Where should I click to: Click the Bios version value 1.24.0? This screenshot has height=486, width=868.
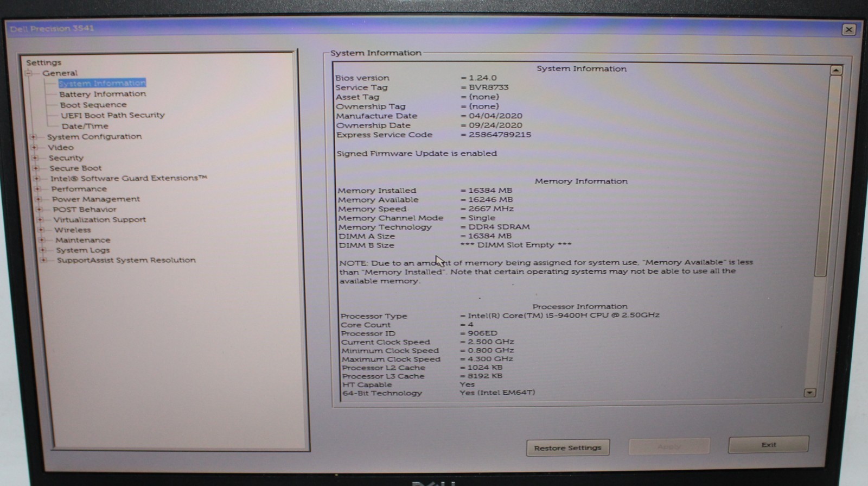[482, 78]
